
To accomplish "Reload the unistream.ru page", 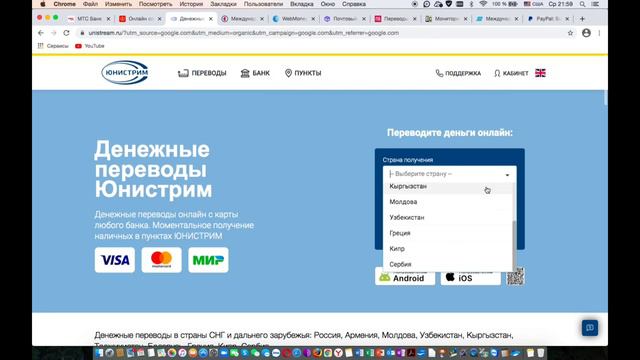I will (x=66, y=33).
